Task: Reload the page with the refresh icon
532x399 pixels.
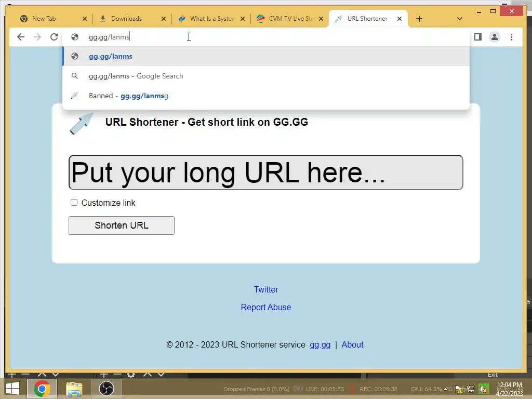Action: 54,37
